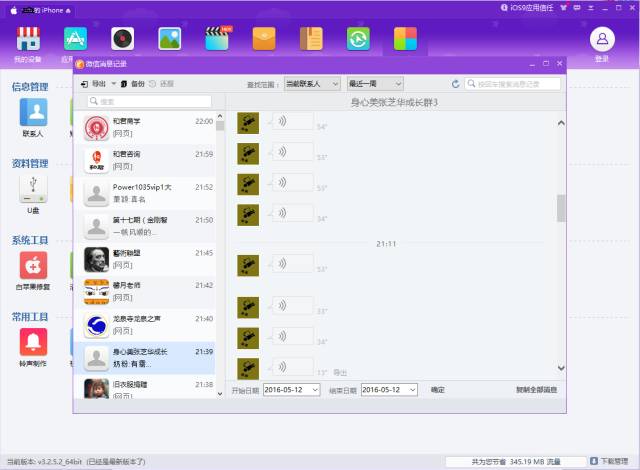640x470 pixels.
Task: Play the voice message directly under 21:11
Action: pyautogui.click(x=292, y=264)
